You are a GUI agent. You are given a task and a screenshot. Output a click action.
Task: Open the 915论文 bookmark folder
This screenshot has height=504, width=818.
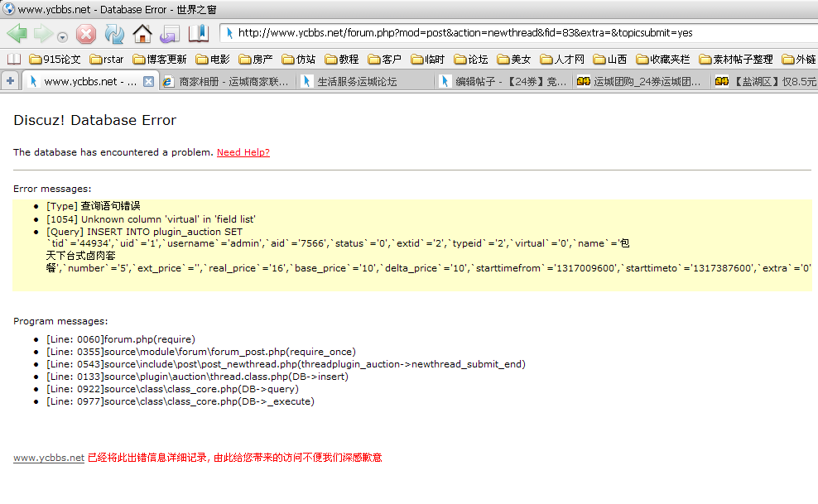click(55, 60)
